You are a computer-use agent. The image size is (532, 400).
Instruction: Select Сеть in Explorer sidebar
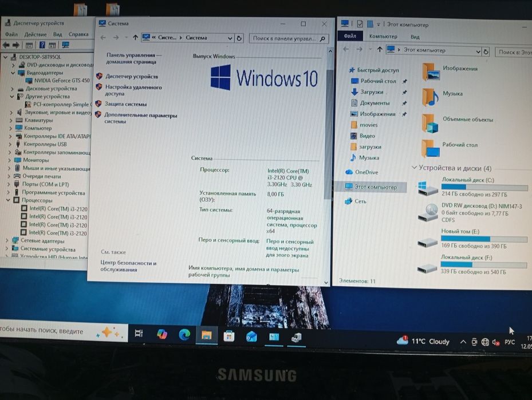coord(356,201)
